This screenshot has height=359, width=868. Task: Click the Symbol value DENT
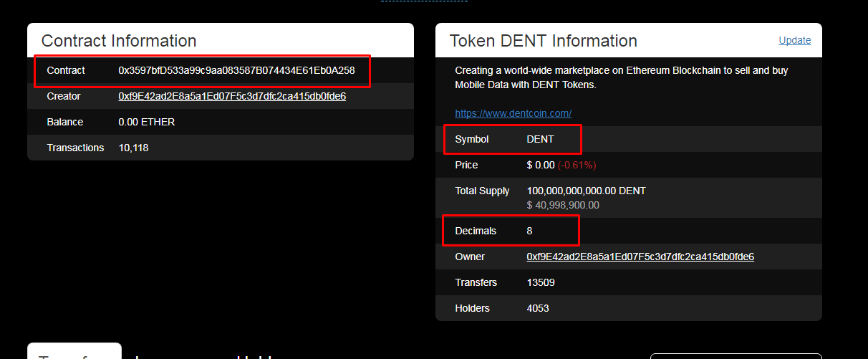[x=540, y=139]
